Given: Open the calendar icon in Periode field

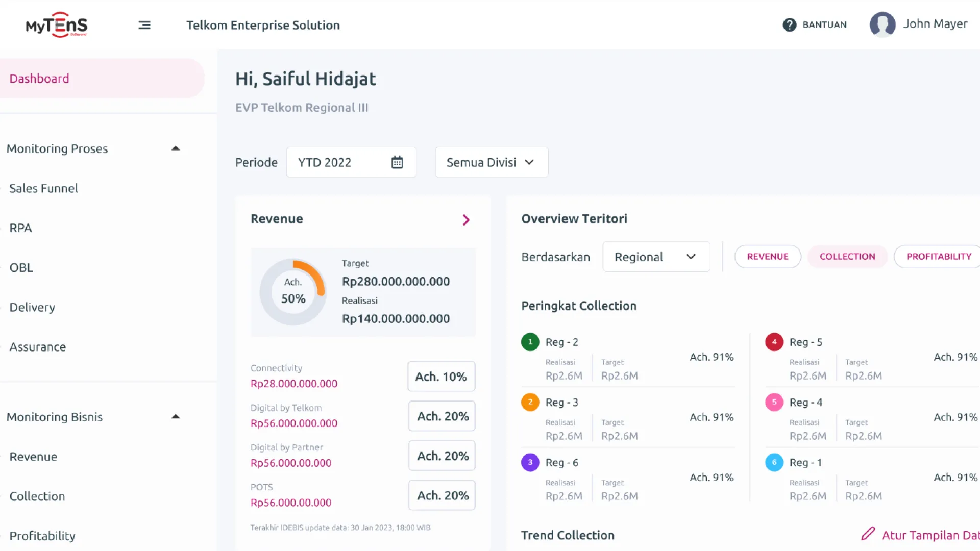Looking at the screenshot, I should coord(397,162).
